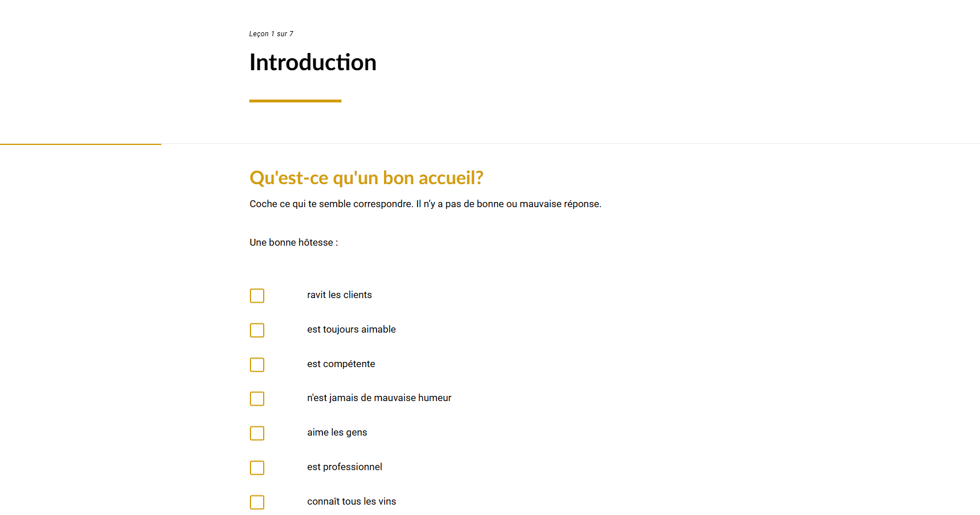The image size is (980, 515).
Task: Check the "connaît tous les vins" checkbox
Action: pos(257,502)
